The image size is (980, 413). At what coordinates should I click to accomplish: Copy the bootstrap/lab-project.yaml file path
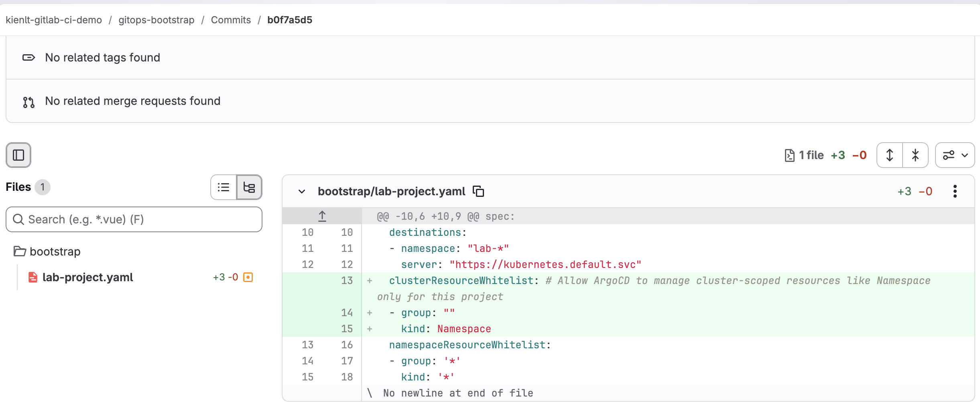click(478, 191)
